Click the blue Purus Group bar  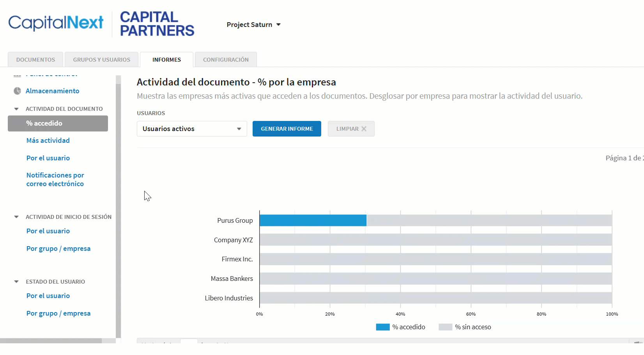tap(313, 220)
